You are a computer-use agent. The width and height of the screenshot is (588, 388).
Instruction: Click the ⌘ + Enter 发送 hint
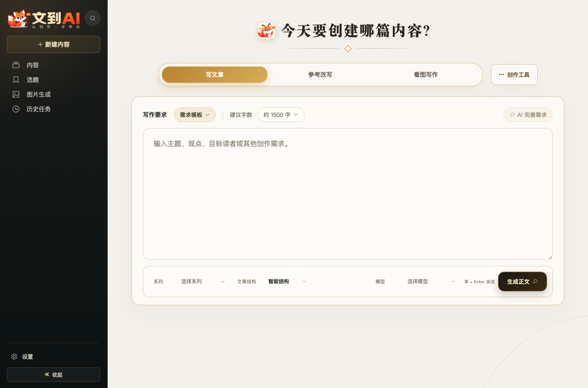coord(479,282)
